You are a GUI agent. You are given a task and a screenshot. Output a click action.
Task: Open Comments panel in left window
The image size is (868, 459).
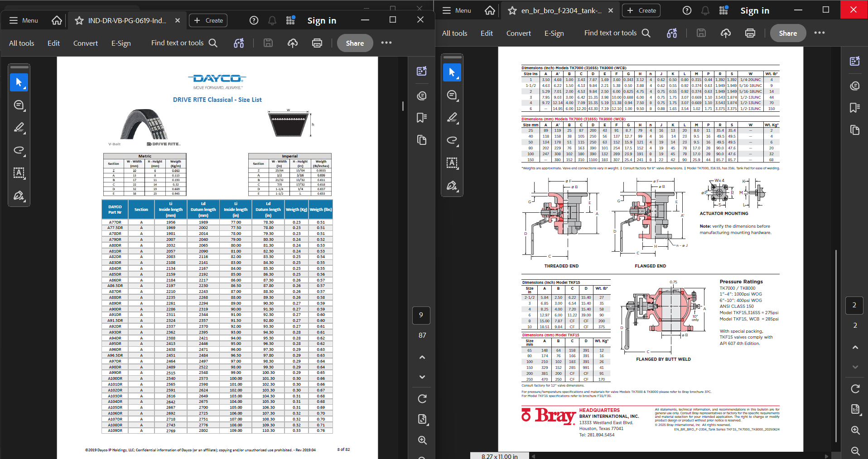[422, 96]
